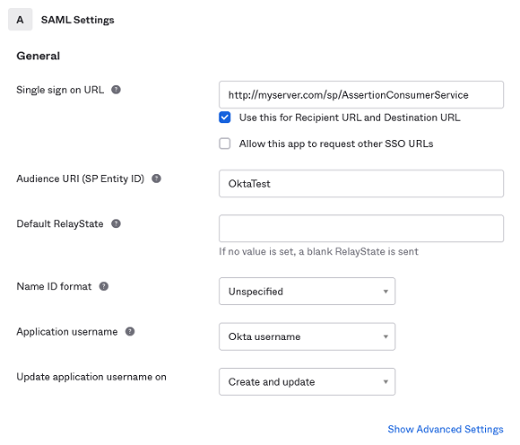
Task: Click arrow of Unspecified combo box
Action: tap(386, 291)
